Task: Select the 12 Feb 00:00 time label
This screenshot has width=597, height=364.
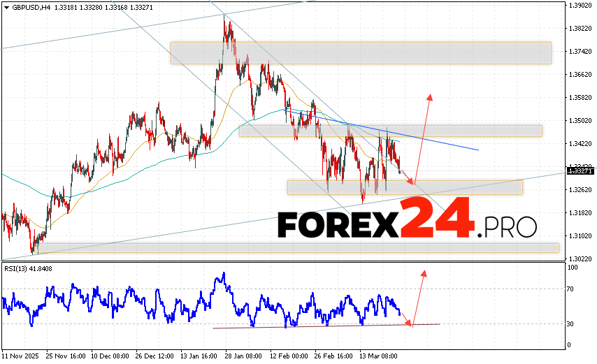Action: coord(289,356)
